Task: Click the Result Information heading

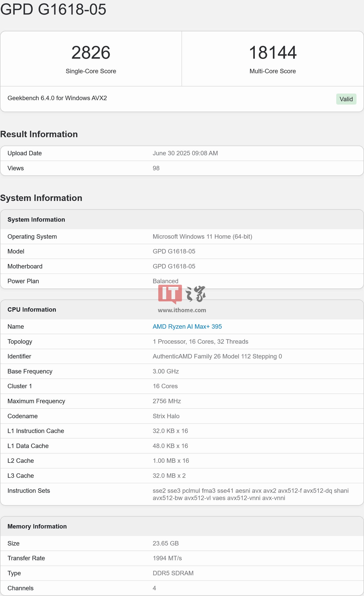Action: click(x=39, y=134)
